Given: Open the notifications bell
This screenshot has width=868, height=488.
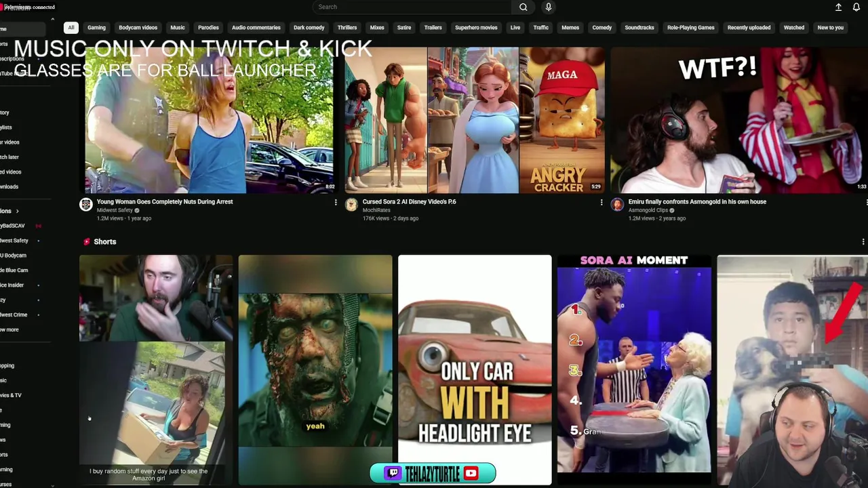Looking at the screenshot, I should 856,7.
